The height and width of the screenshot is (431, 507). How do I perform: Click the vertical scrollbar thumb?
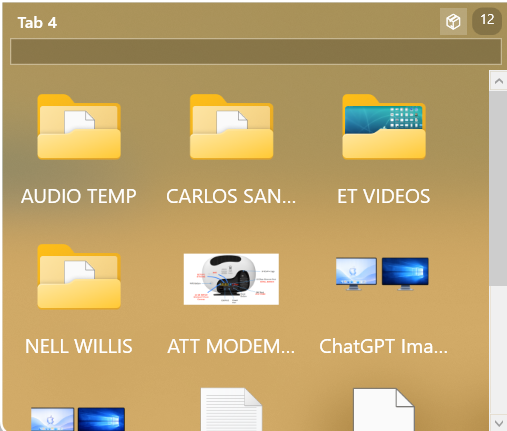pyautogui.click(x=499, y=188)
